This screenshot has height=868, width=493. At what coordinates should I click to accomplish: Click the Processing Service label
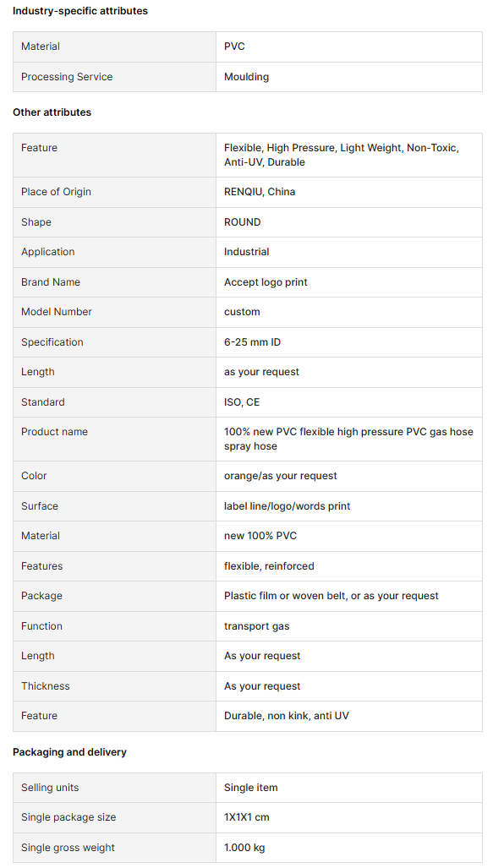pos(67,77)
